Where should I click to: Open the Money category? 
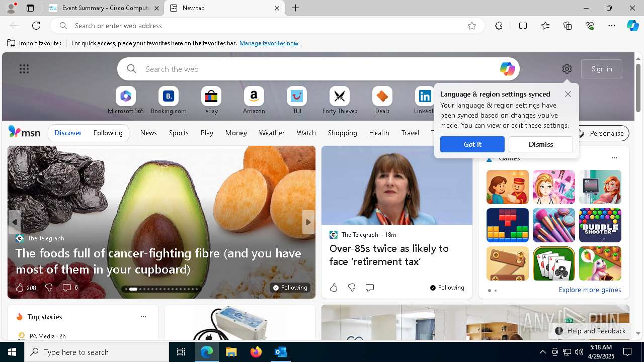[x=236, y=133]
